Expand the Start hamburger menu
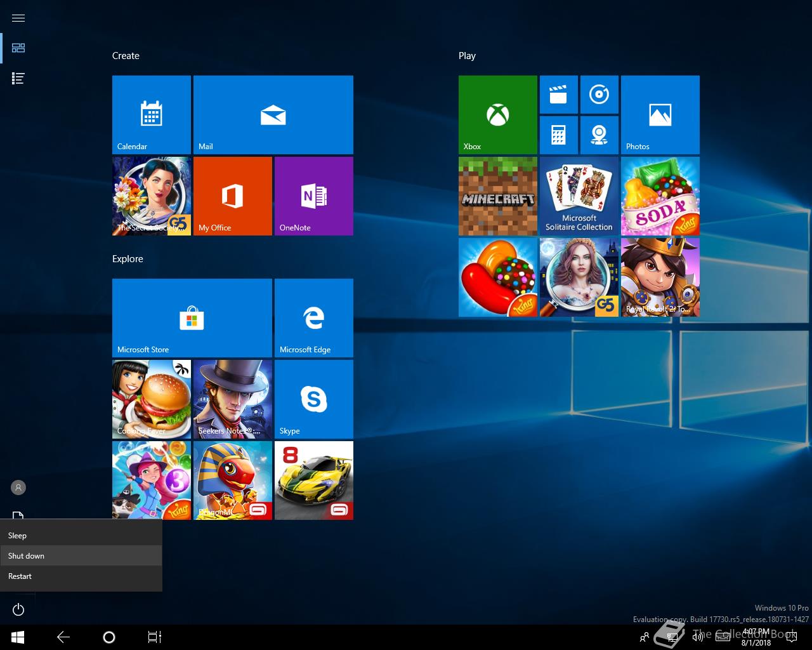 point(18,18)
